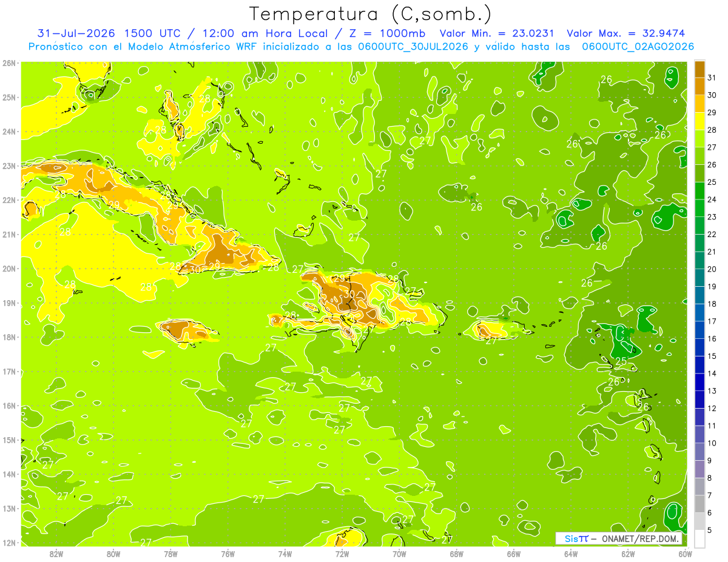Click the "0600UTC_30JUL2026" initialization time
The image size is (728, 562).
(413, 47)
